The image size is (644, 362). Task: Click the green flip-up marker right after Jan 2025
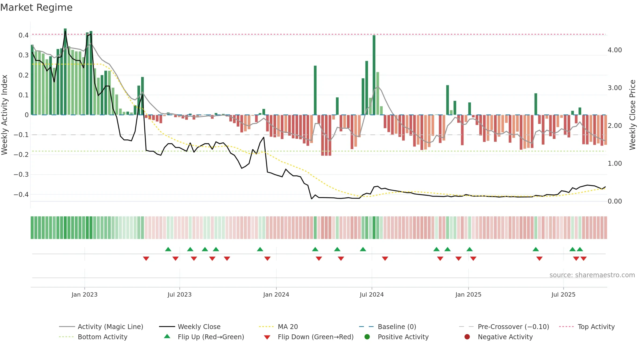coord(470,249)
